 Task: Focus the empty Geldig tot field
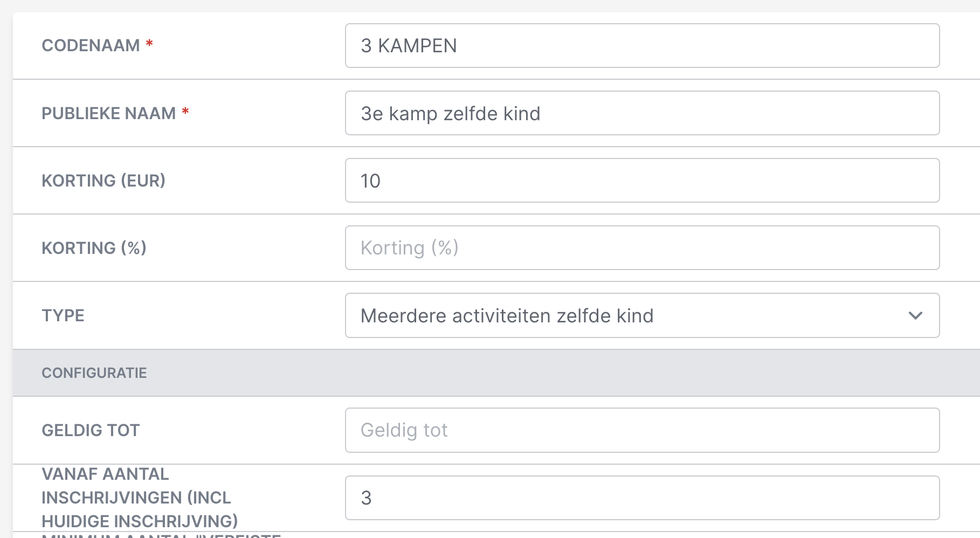click(641, 430)
